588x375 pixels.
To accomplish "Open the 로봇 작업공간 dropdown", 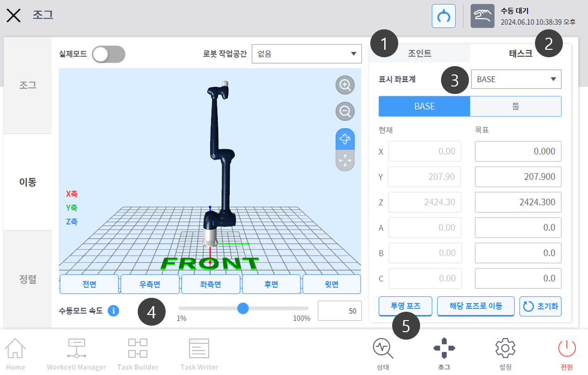I will (307, 54).
